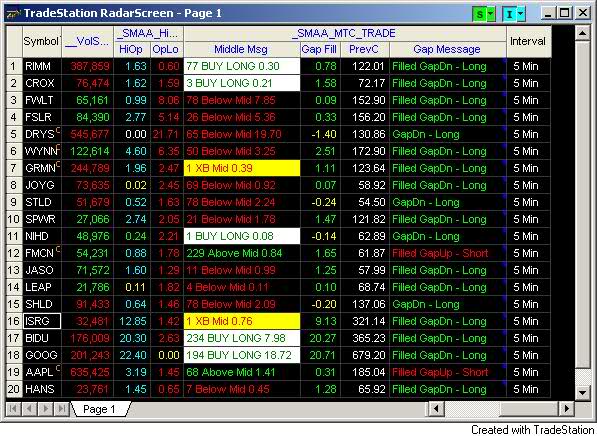This screenshot has height=436, width=597.
Task: Click AAPL 'Filled GapUp - Short' cell
Action: click(x=448, y=372)
